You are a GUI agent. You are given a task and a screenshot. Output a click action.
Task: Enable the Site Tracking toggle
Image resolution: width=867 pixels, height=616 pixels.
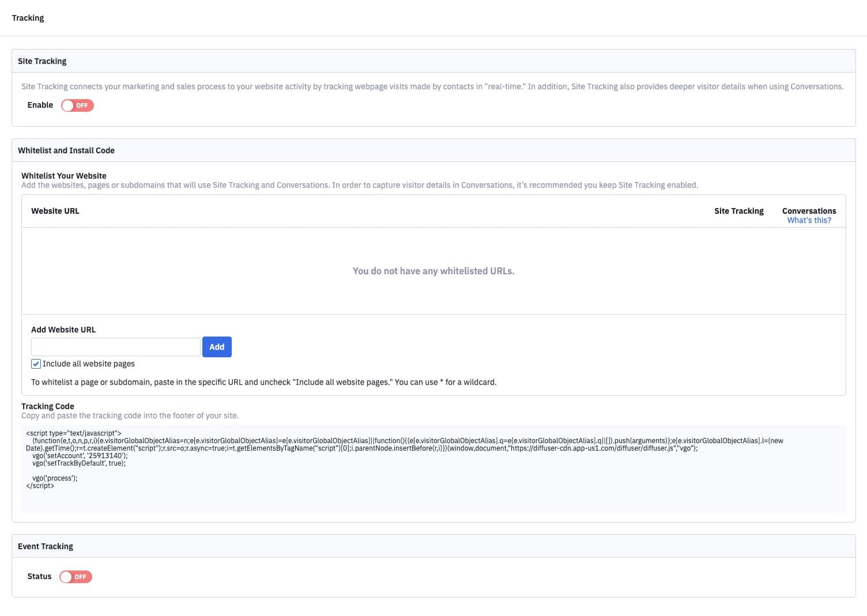(77, 105)
